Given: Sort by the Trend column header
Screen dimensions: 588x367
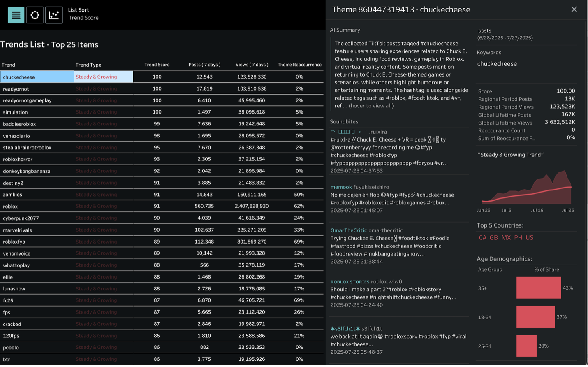Looking at the screenshot, I should tap(8, 65).
